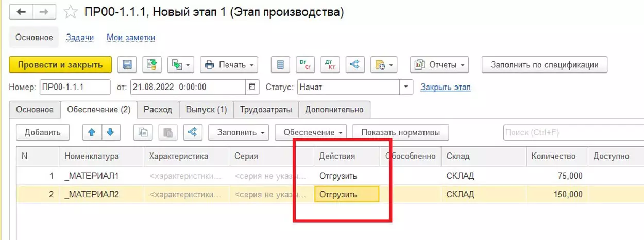Click the Добавить button
Viewport: 644px width, 240px height.
tap(42, 132)
